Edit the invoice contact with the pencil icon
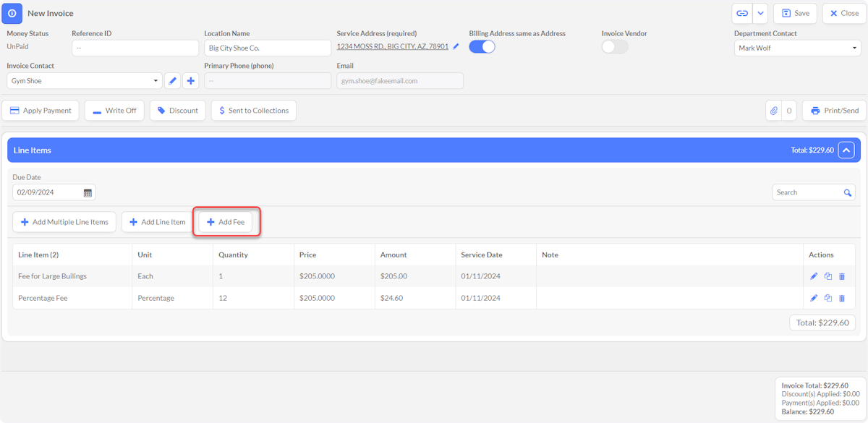868x423 pixels. 172,80
